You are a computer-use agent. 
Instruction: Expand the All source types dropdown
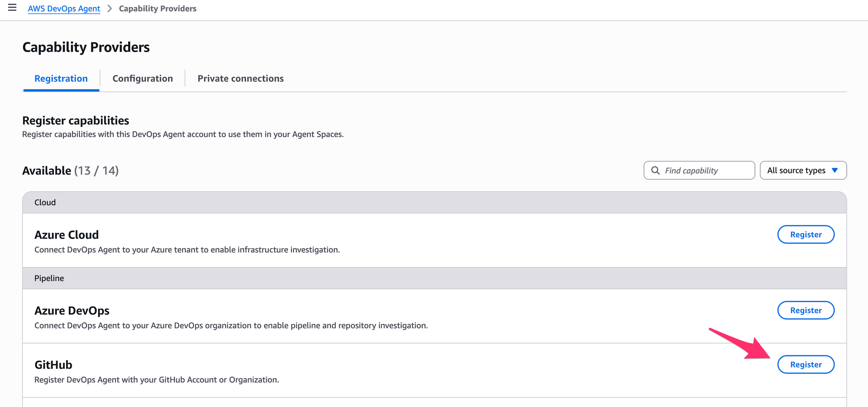[796, 170]
